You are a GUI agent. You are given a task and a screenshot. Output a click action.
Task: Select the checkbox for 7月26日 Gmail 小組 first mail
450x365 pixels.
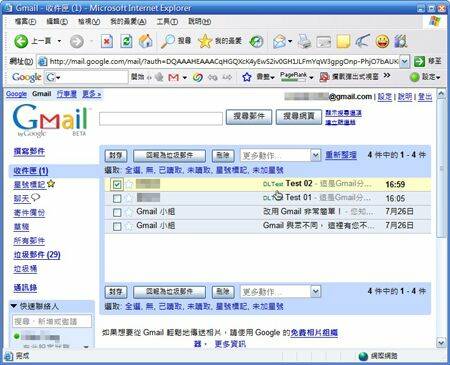pyautogui.click(x=117, y=212)
